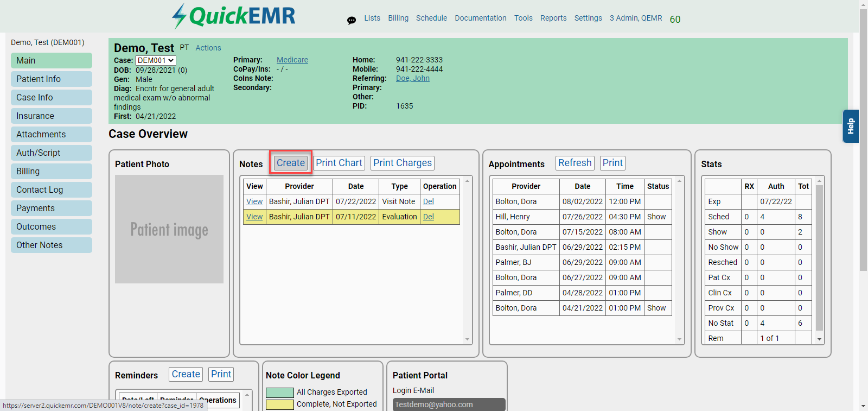Click the Notes panel scroll-up arrow
This screenshot has height=411, width=868.
click(x=467, y=181)
